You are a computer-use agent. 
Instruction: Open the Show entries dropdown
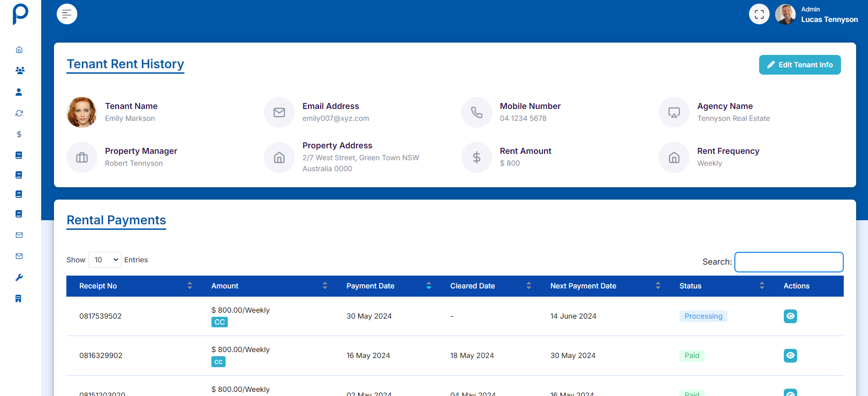[105, 260]
